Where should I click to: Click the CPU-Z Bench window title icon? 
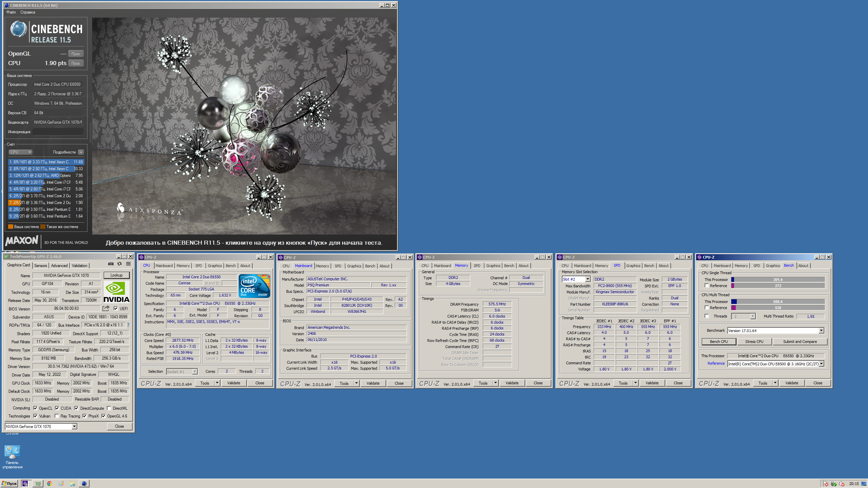[x=699, y=257]
